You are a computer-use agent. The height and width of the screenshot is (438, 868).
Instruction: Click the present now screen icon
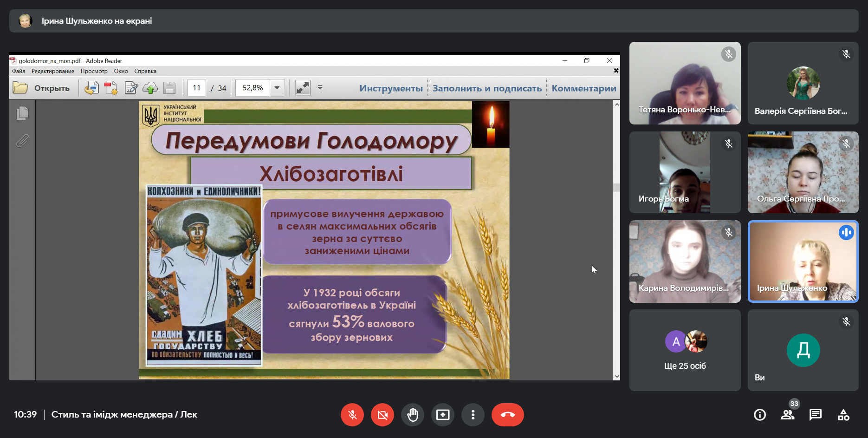(443, 415)
